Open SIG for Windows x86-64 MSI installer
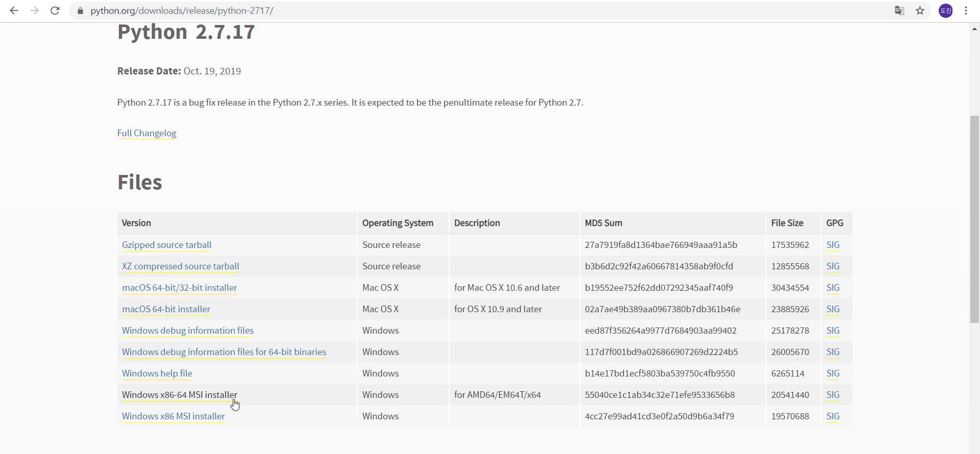 tap(833, 395)
